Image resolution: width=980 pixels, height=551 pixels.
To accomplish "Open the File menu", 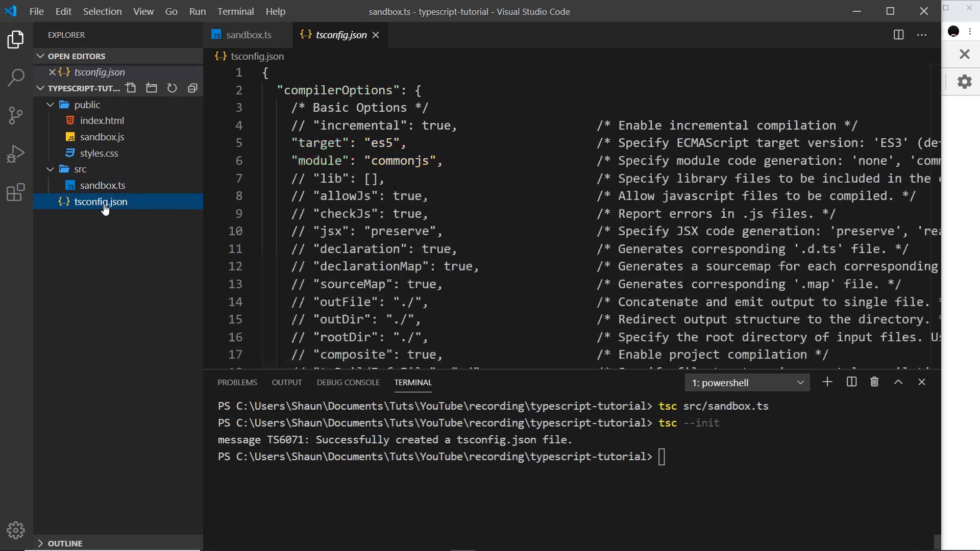I will point(37,11).
